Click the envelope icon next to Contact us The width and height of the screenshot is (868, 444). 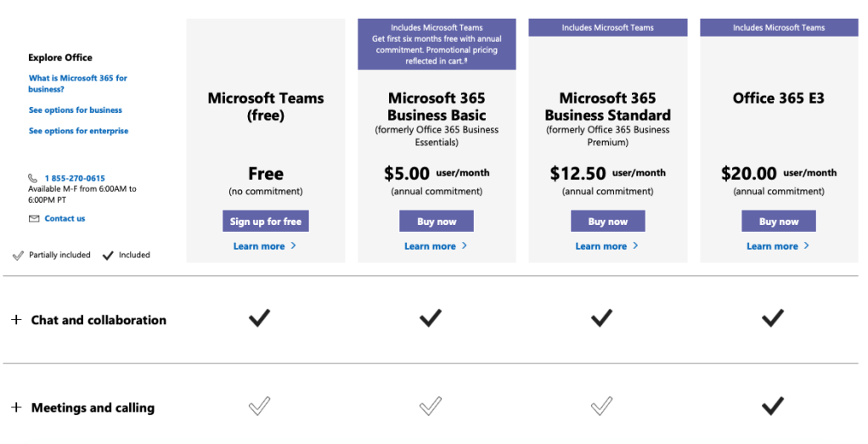pyautogui.click(x=34, y=219)
